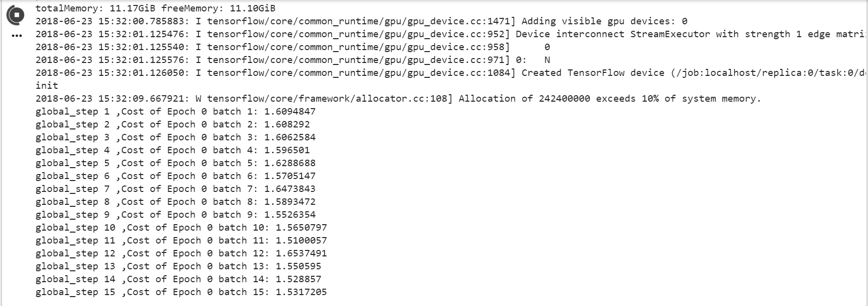Click the global_step 13 output line

click(x=178, y=266)
